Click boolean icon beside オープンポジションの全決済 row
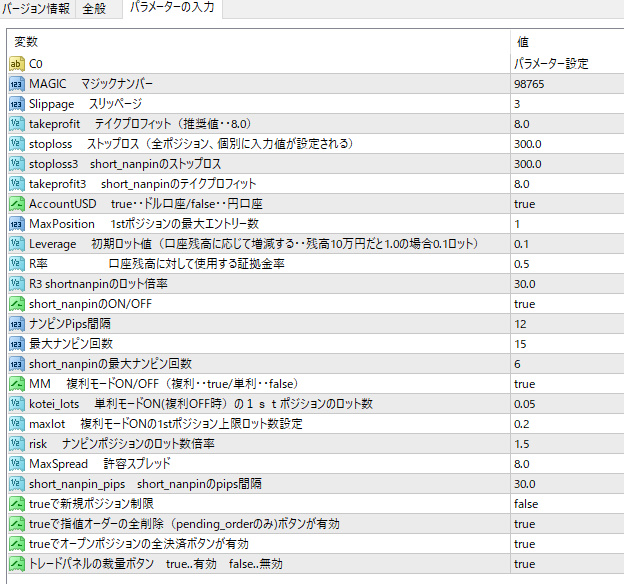The image size is (624, 584). [17, 544]
